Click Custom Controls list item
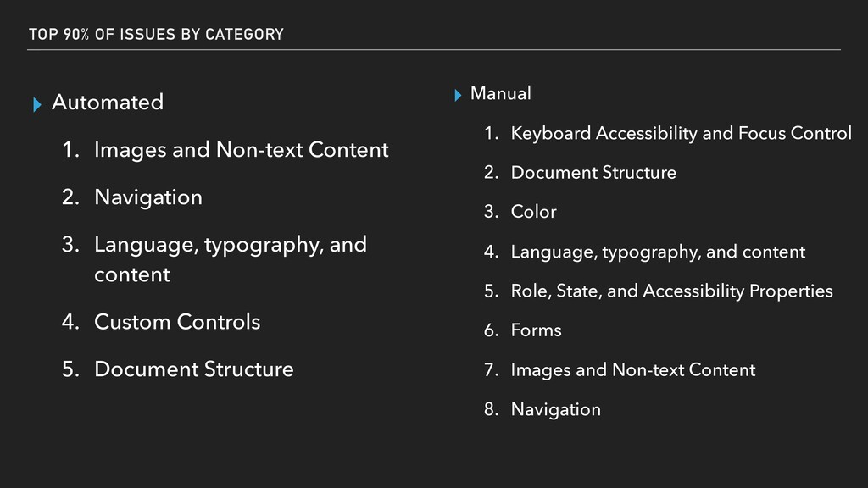868x488 pixels. click(x=177, y=322)
